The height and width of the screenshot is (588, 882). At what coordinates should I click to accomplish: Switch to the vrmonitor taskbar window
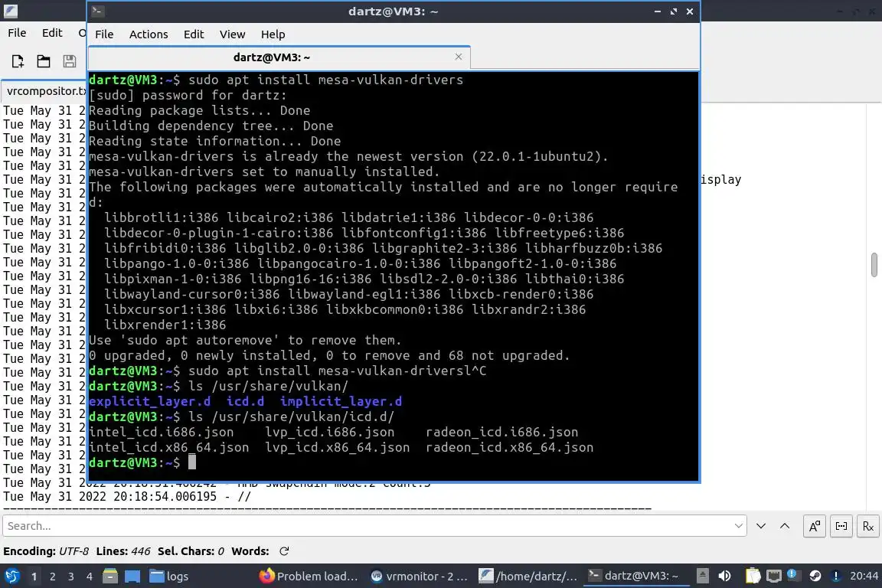point(420,577)
